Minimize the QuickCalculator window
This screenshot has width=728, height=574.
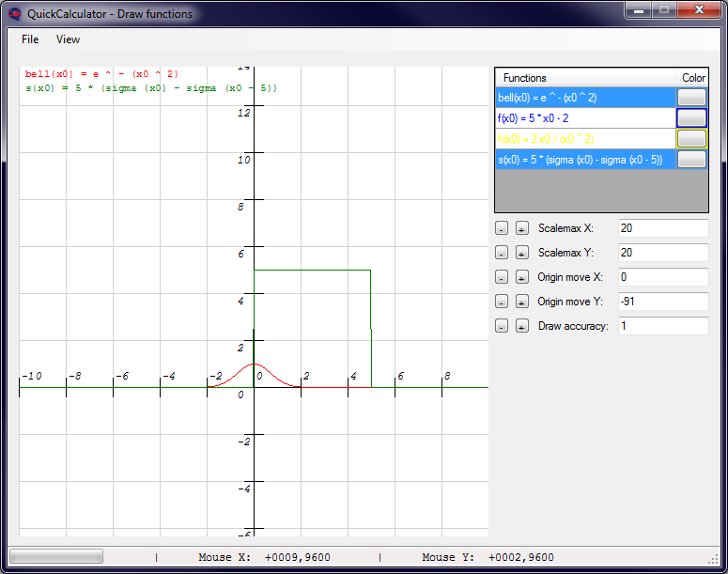click(639, 9)
